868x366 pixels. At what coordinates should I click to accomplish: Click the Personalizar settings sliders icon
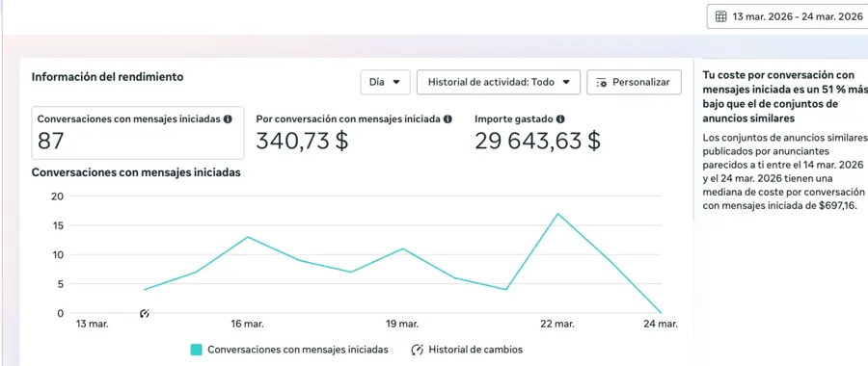click(601, 83)
